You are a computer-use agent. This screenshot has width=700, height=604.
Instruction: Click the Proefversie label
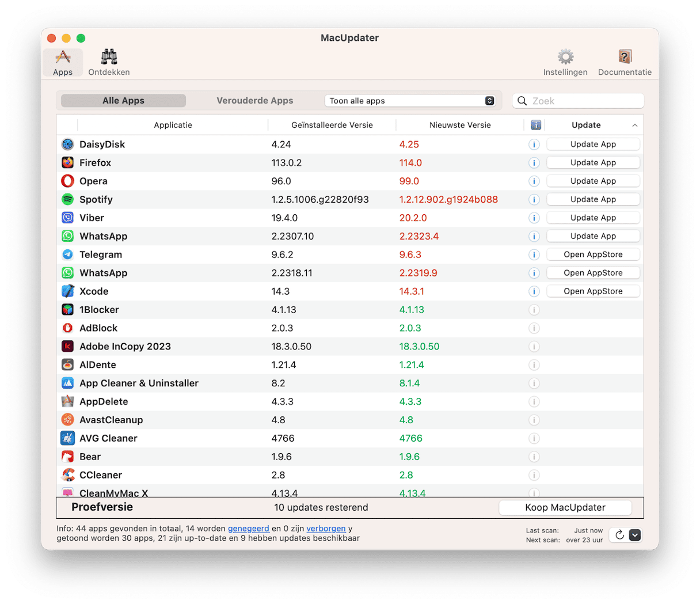(102, 507)
